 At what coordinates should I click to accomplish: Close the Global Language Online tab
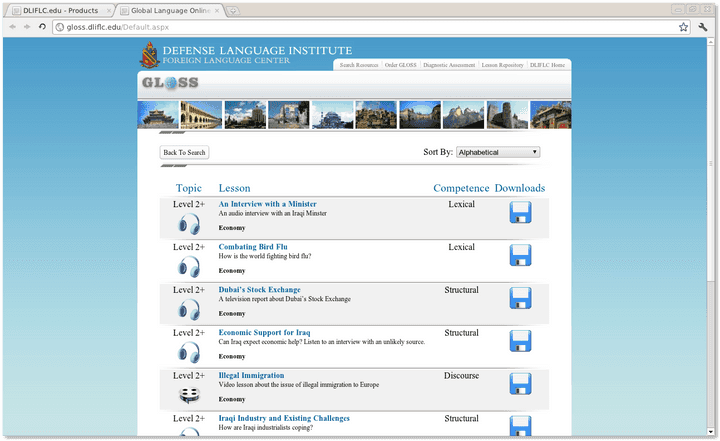pos(217,11)
